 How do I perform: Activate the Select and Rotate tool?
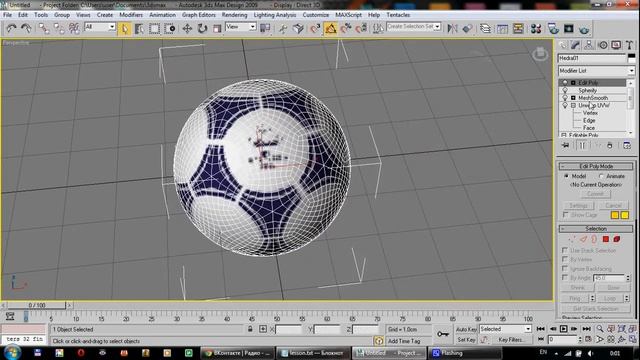pyautogui.click(x=202, y=28)
